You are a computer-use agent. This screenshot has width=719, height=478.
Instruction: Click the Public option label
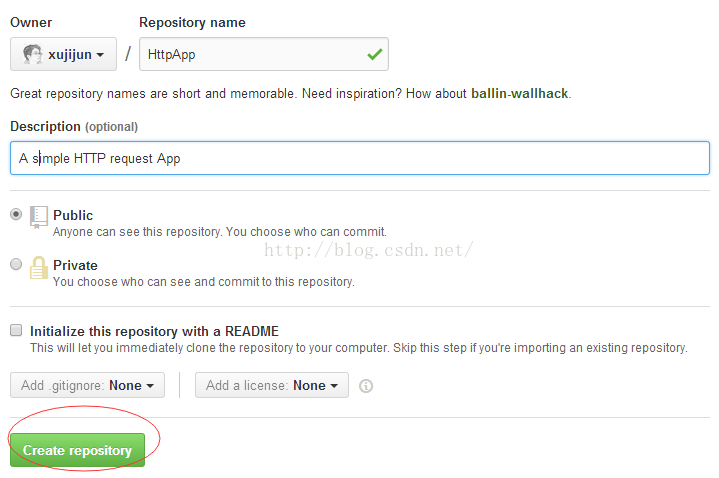73,215
